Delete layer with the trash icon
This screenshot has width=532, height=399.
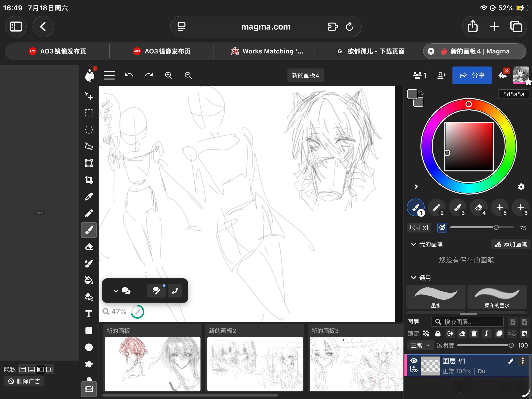click(474, 333)
